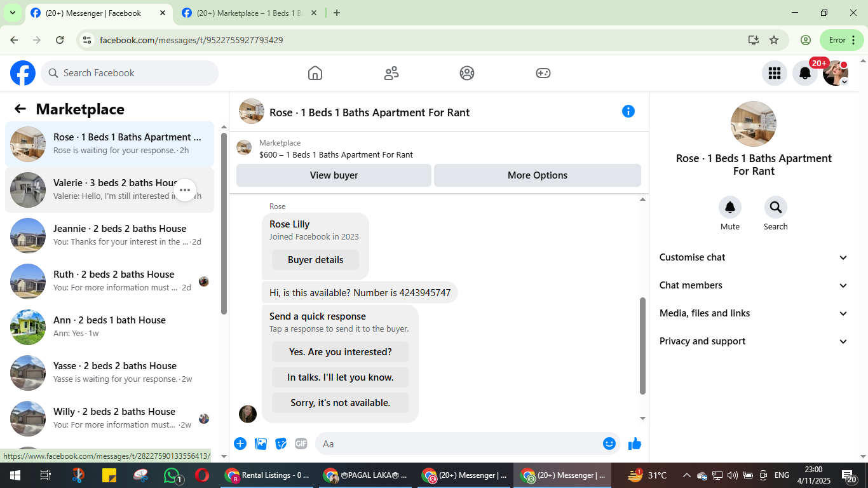Open the notifications bell icon

pos(805,73)
